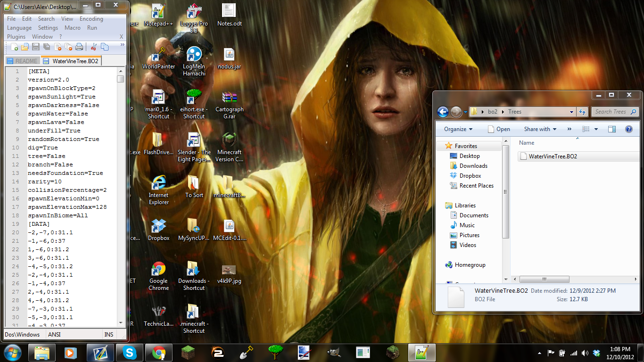Click the volume speaker icon in system tray

click(x=585, y=353)
